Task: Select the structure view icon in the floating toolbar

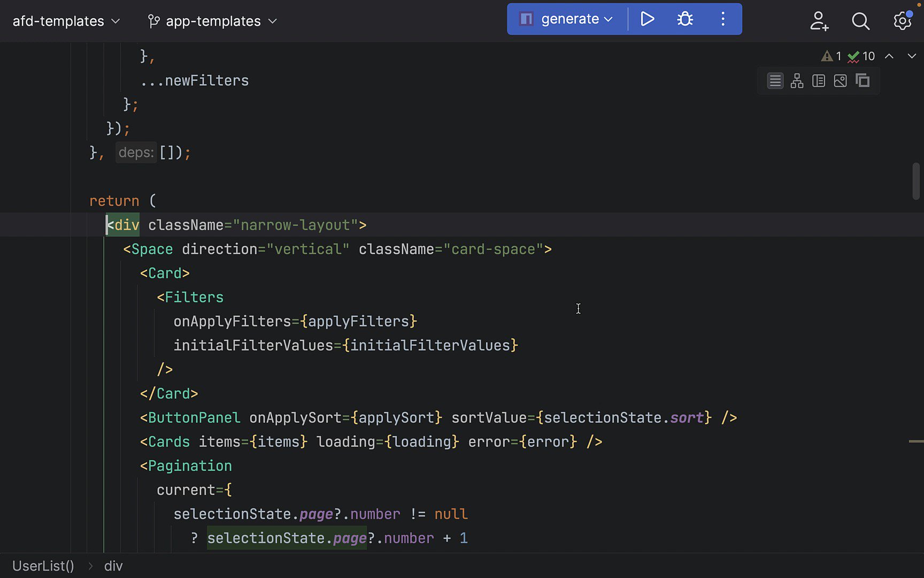Action: tap(797, 81)
